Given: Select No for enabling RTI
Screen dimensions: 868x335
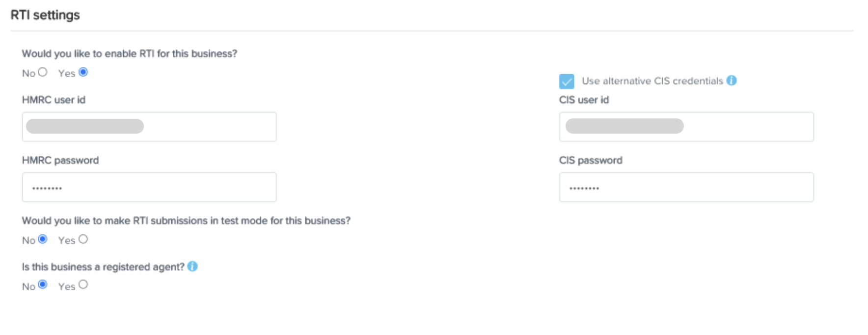Looking at the screenshot, I should pos(43,72).
